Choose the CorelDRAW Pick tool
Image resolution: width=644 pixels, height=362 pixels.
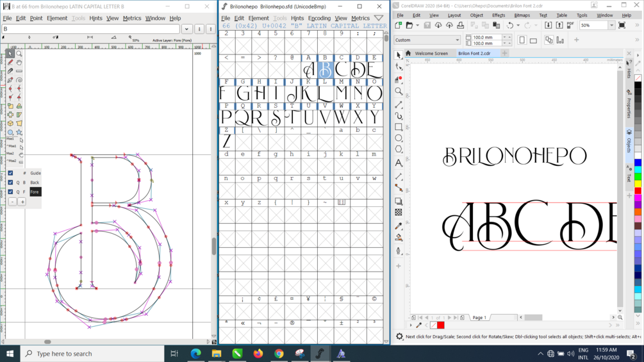tap(399, 55)
